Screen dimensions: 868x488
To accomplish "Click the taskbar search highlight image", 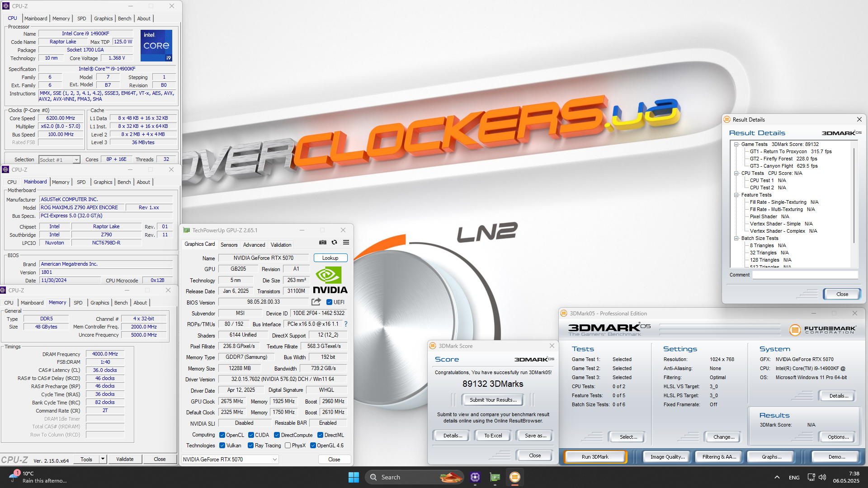I will pos(451,477).
